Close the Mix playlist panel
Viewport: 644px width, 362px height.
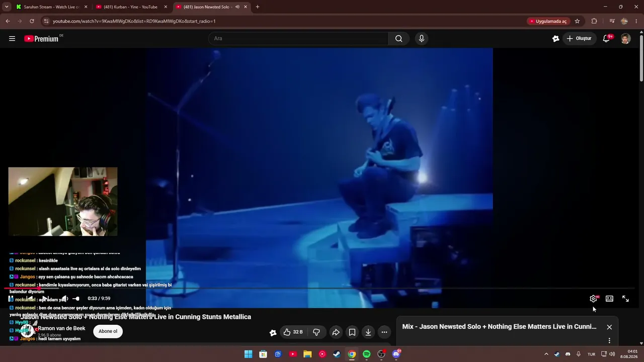[609, 327]
